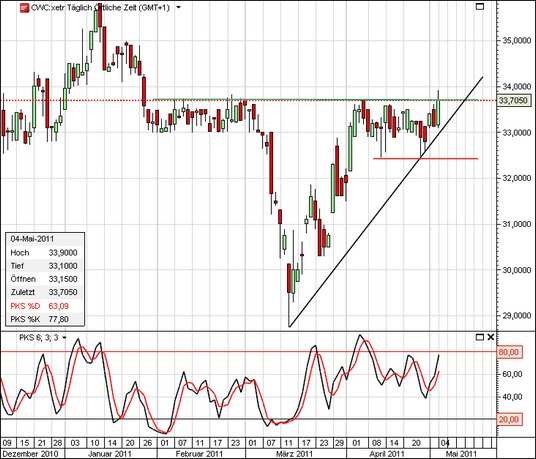Click the Öffnen label in the info box
536x459 pixels.
pos(23,279)
